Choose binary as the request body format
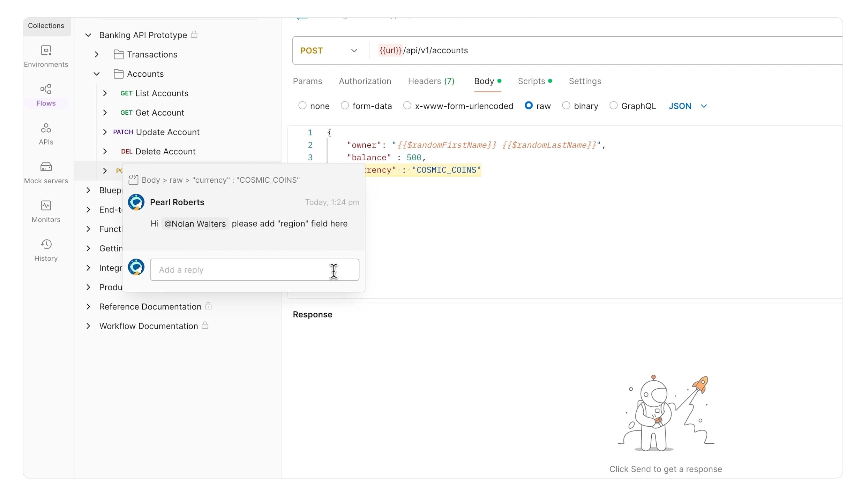 coord(566,105)
